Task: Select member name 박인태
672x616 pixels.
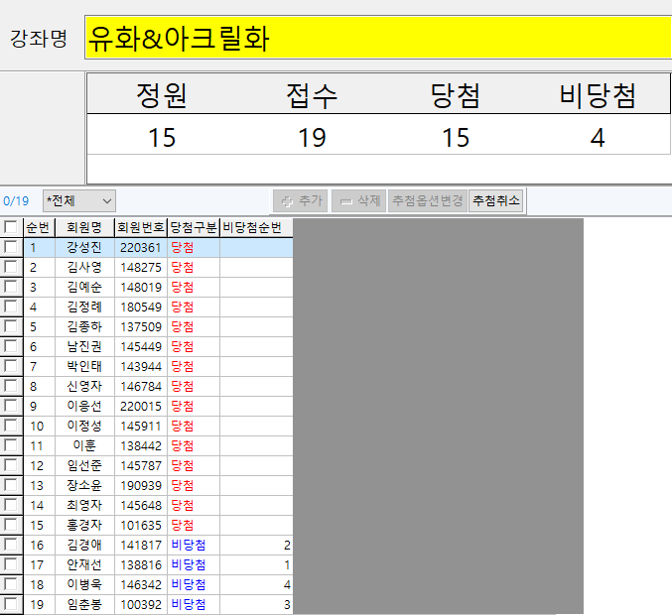Action: pyautogui.click(x=84, y=366)
